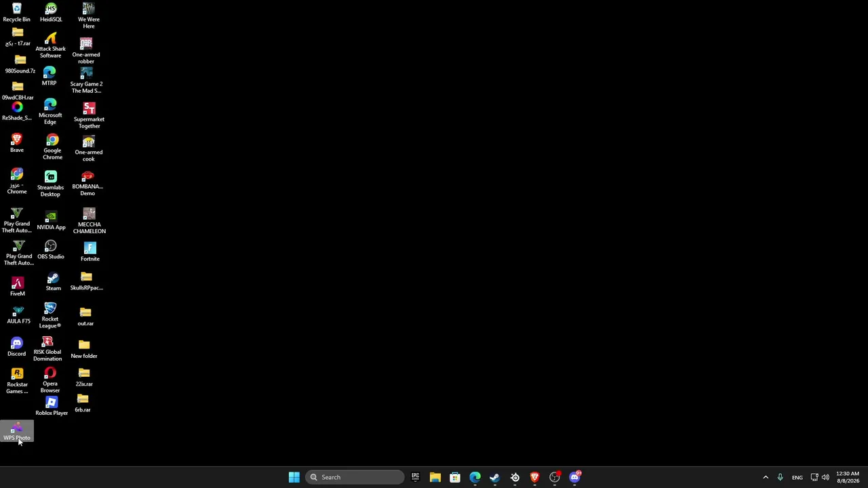Viewport: 868px width, 488px height.
Task: Select the 980Sound.7z archive
Action: [x=20, y=64]
